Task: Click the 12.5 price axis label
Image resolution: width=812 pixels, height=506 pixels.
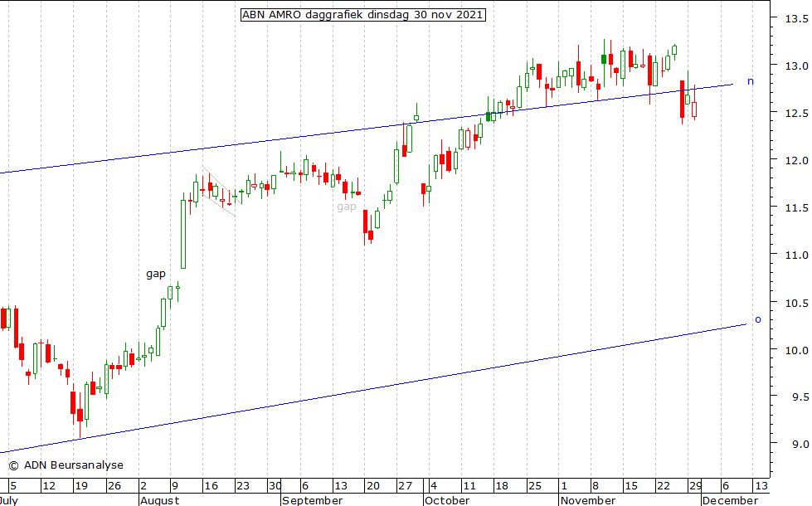Action: [x=796, y=114]
